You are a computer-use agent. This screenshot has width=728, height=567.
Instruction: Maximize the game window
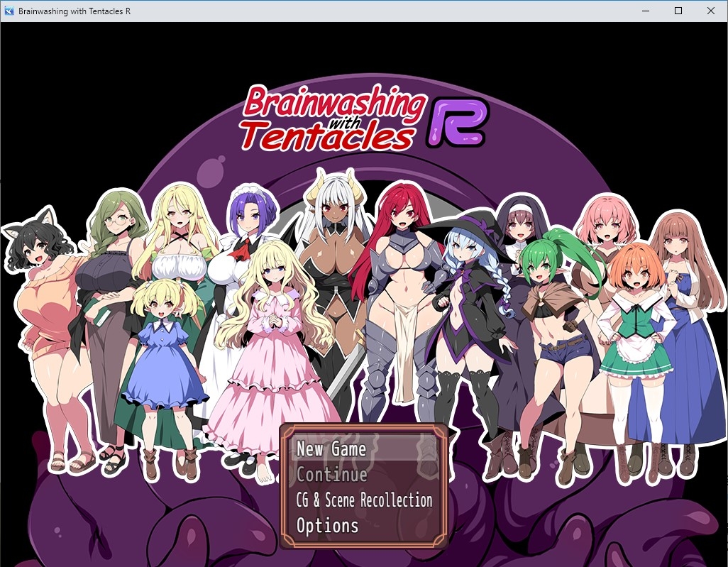[678, 11]
